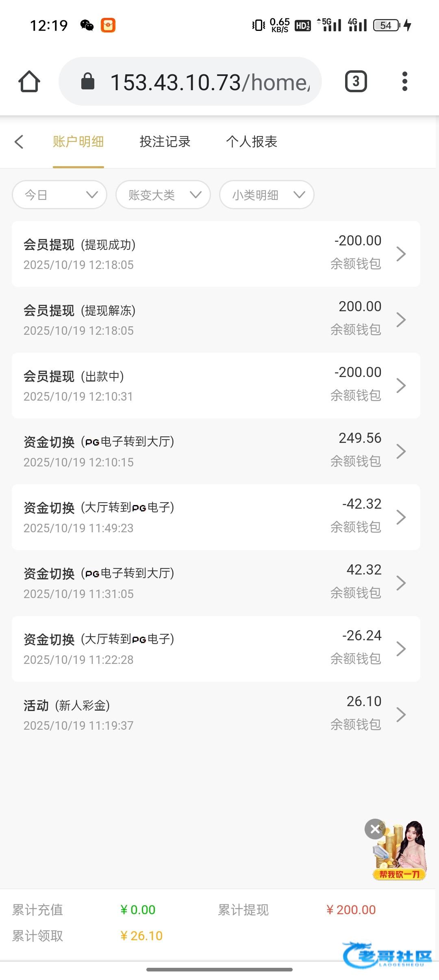Select the 账户明细 tab
The image size is (439, 980).
(78, 142)
